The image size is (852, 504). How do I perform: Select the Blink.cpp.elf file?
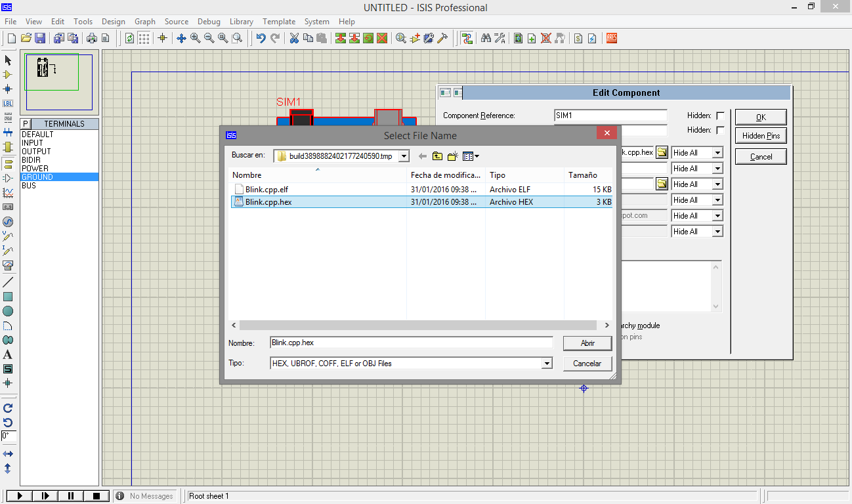pos(266,189)
